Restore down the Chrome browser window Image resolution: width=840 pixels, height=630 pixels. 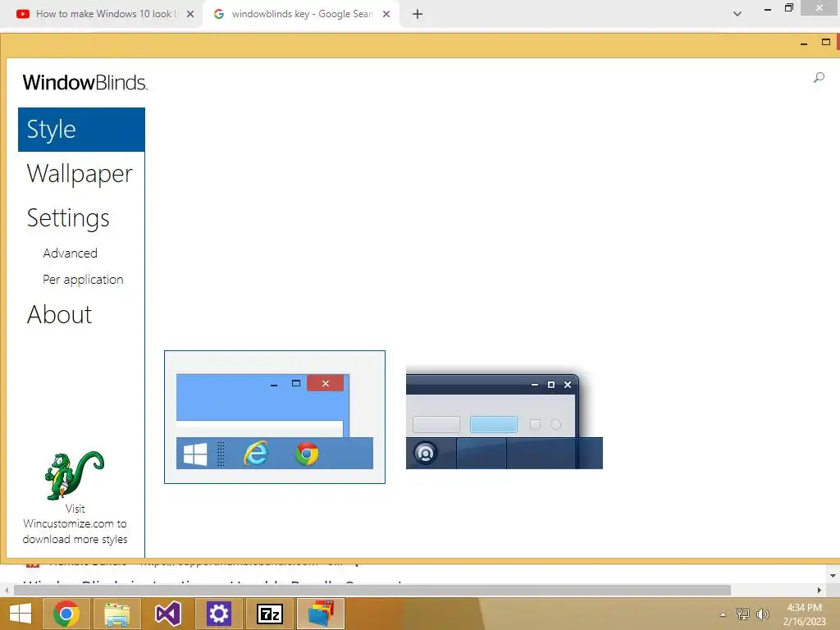pos(789,7)
